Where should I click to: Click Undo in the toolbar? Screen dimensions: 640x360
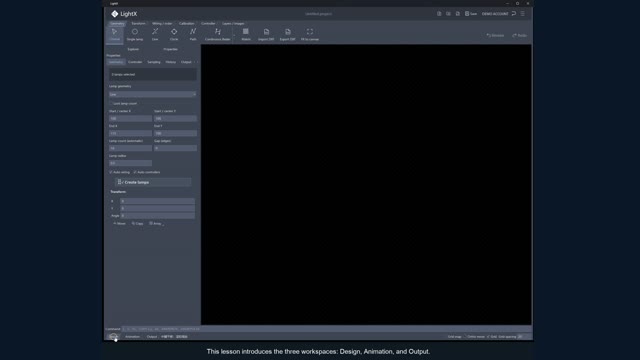point(495,36)
